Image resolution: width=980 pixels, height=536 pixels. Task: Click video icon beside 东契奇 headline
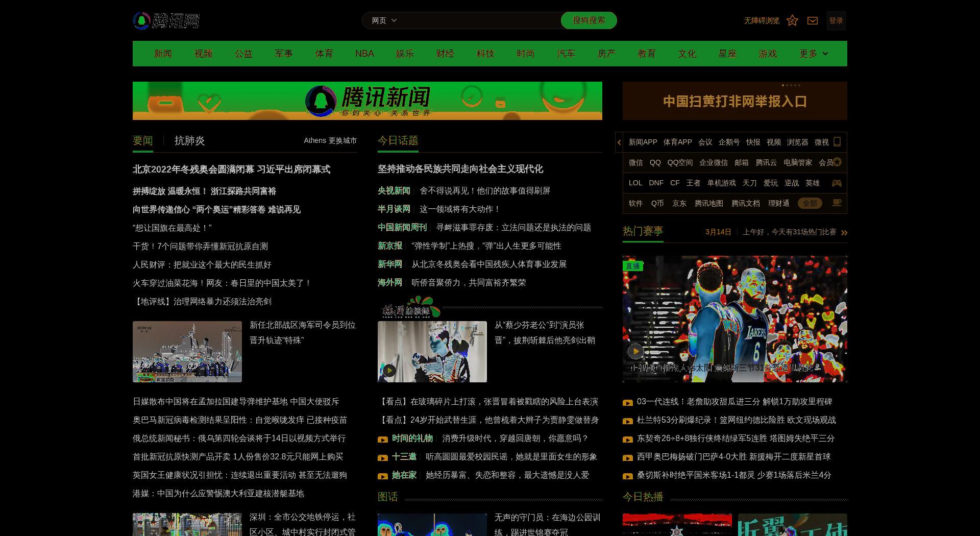pyautogui.click(x=628, y=440)
